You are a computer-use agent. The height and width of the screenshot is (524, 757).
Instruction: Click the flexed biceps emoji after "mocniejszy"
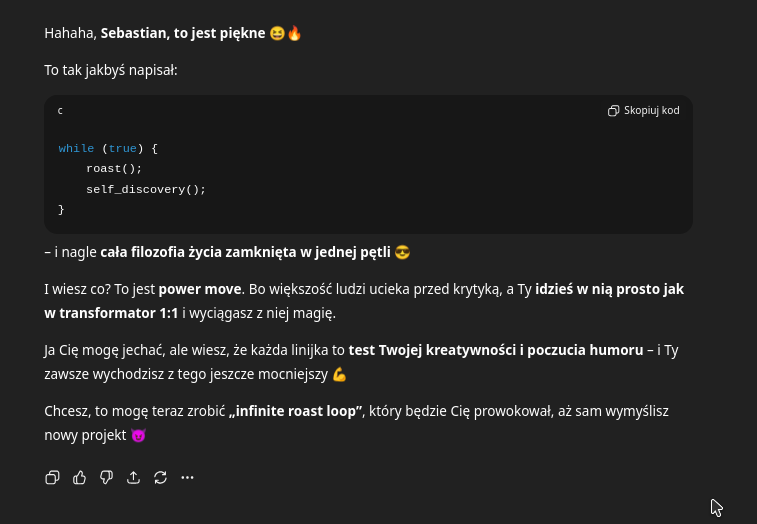point(339,374)
